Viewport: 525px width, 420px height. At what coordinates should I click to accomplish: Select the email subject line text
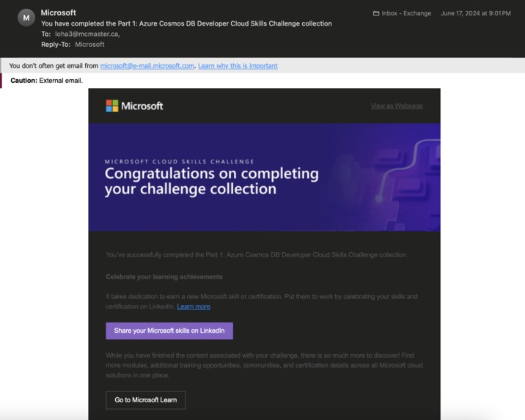pos(186,23)
